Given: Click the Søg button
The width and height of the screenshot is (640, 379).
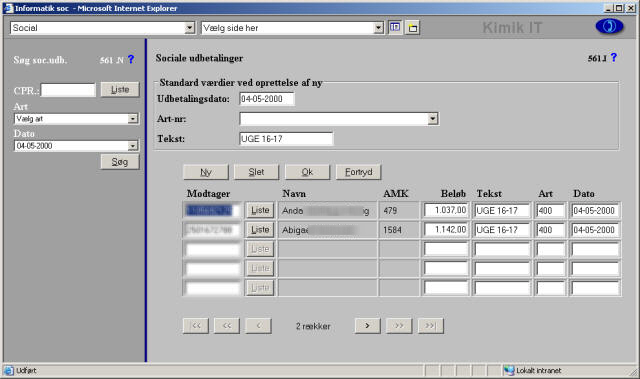Looking at the screenshot, I should coord(120,162).
